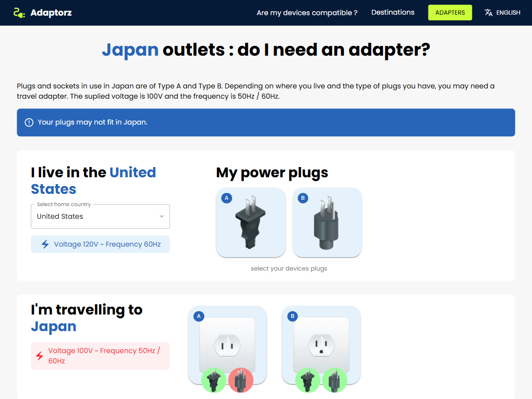532x399 pixels.
Task: Select the Type B power plug card
Action: (x=327, y=223)
